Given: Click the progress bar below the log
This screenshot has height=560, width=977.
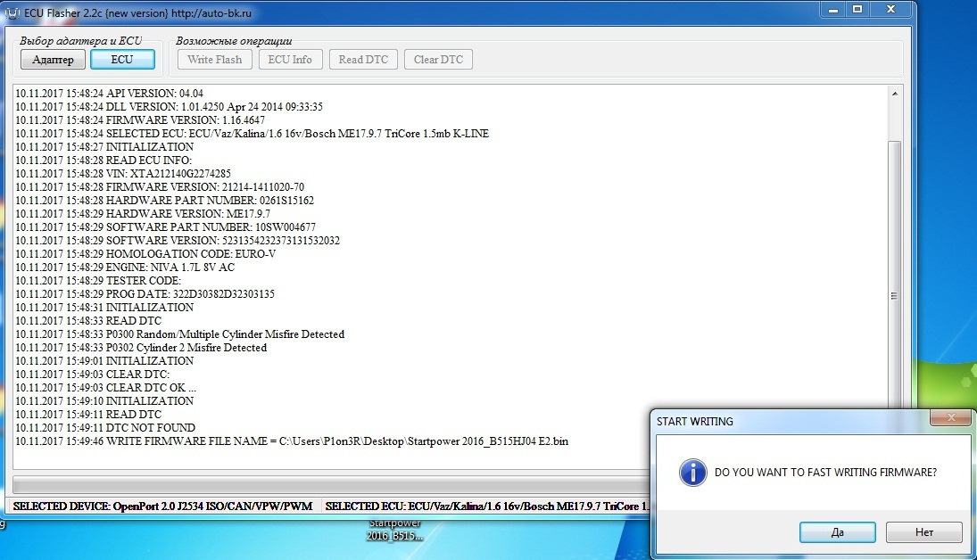Looking at the screenshot, I should coord(331,484).
